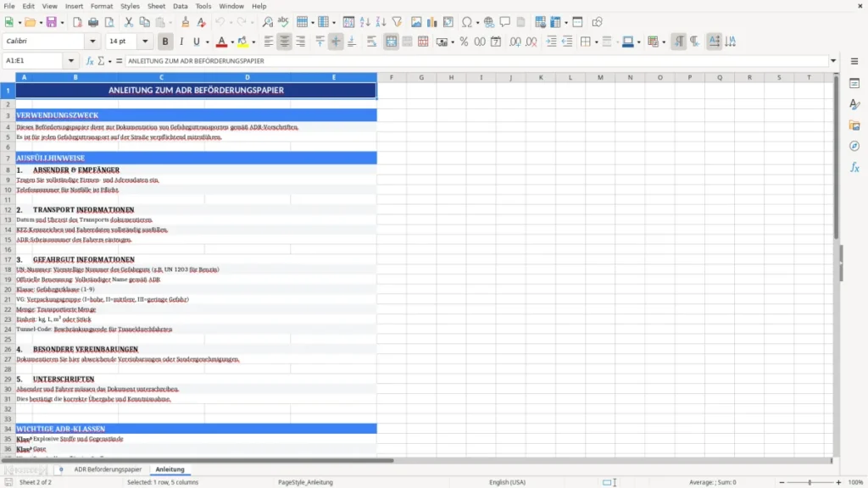Toggle Italic formatting

pyautogui.click(x=181, y=42)
